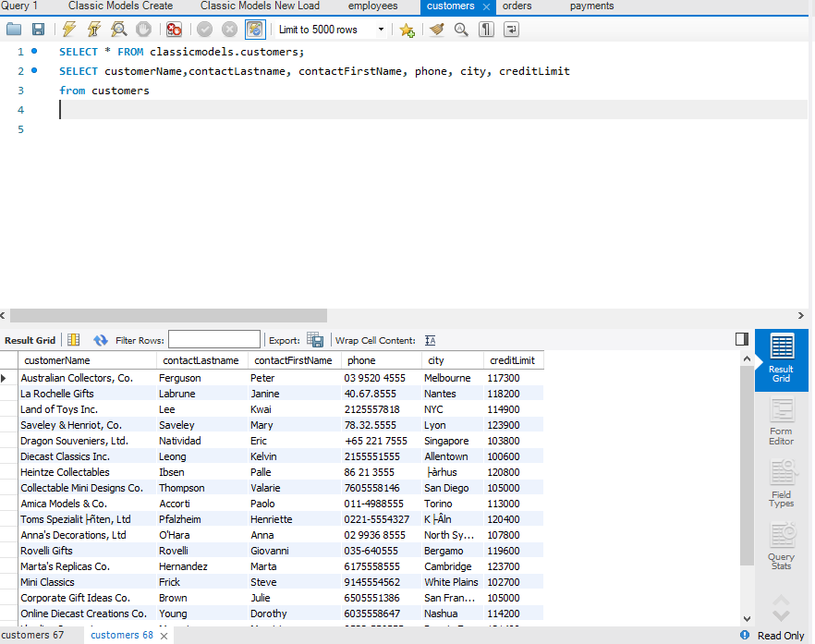
Task: Refresh the result grid data
Action: click(x=101, y=340)
